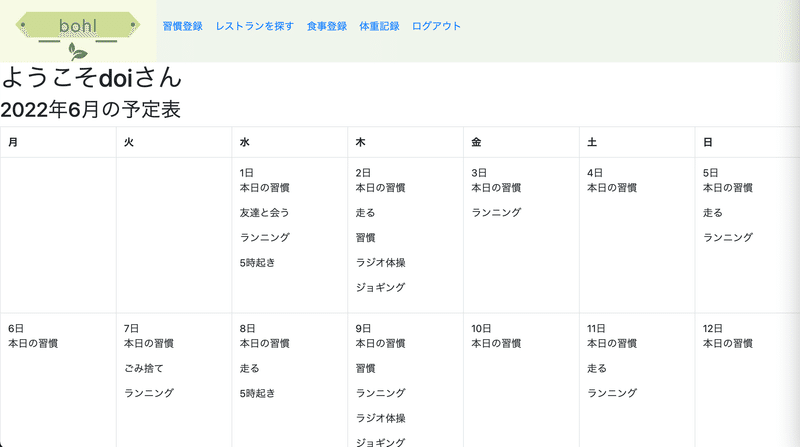Click 習慣 in the 9日 cell
Viewport: 800px width, 447px height.
(365, 368)
